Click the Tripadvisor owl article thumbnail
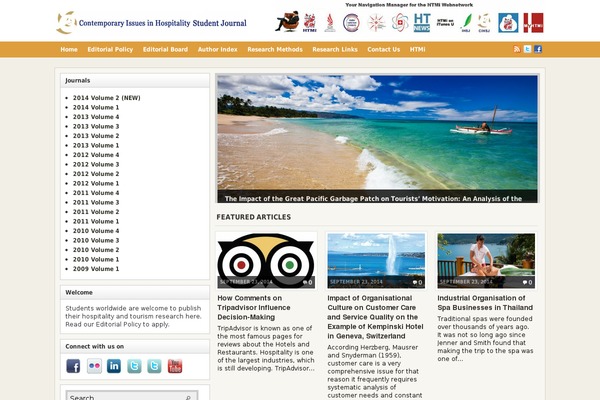 (x=266, y=260)
